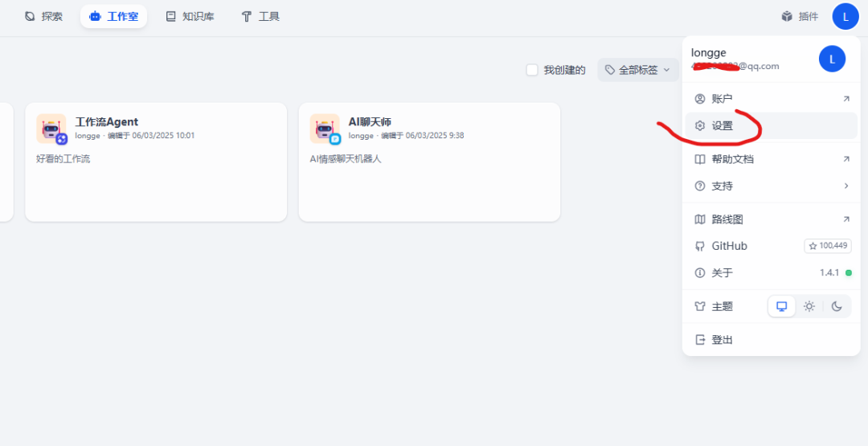Click the tag icon in 全部标签 filter
This screenshot has height=446, width=868.
click(x=610, y=70)
